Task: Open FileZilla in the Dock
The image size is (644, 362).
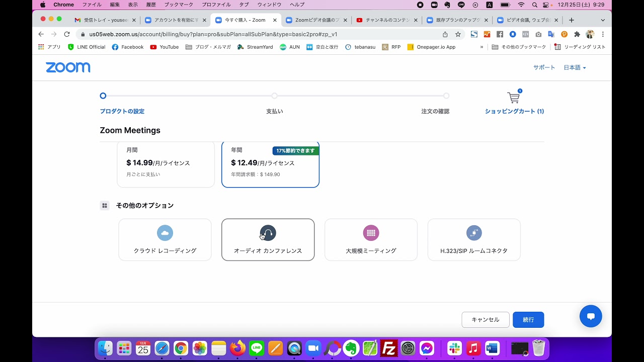Action: point(389,348)
